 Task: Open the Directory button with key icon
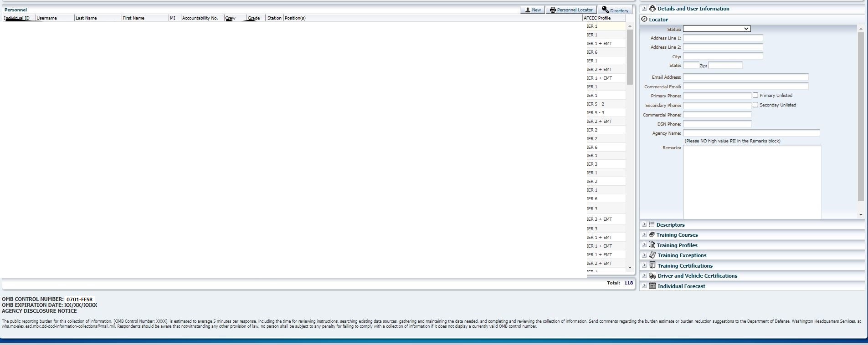click(x=615, y=10)
